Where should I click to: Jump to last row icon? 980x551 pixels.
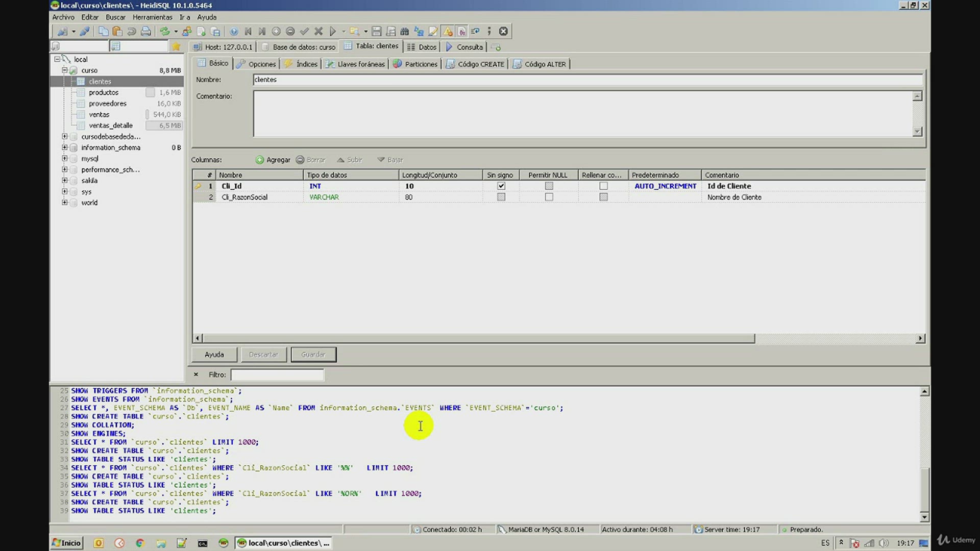coord(262,32)
